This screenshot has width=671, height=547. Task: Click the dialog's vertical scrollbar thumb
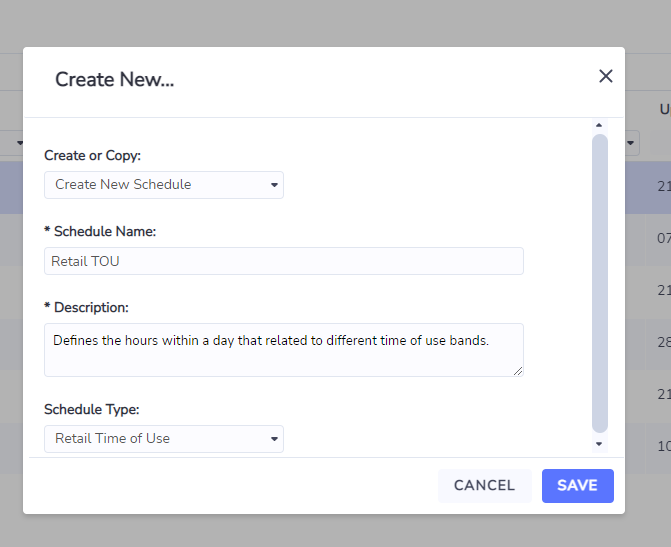tap(600, 283)
